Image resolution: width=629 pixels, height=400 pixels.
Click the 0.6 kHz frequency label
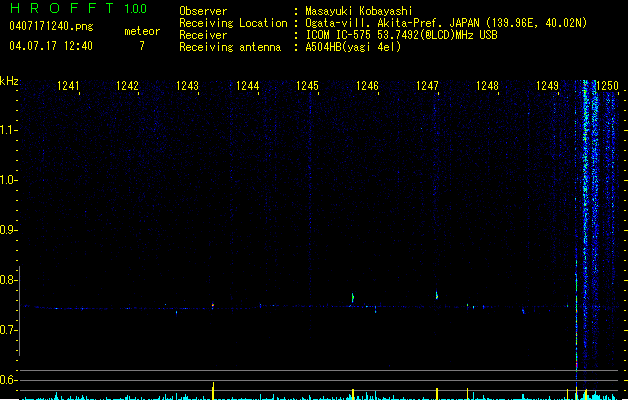8,380
